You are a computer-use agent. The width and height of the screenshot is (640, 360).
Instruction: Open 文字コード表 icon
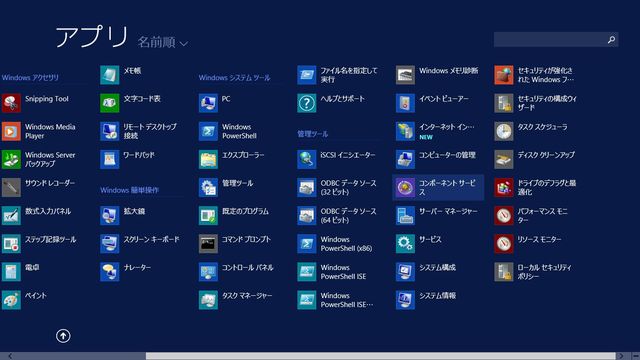110,103
